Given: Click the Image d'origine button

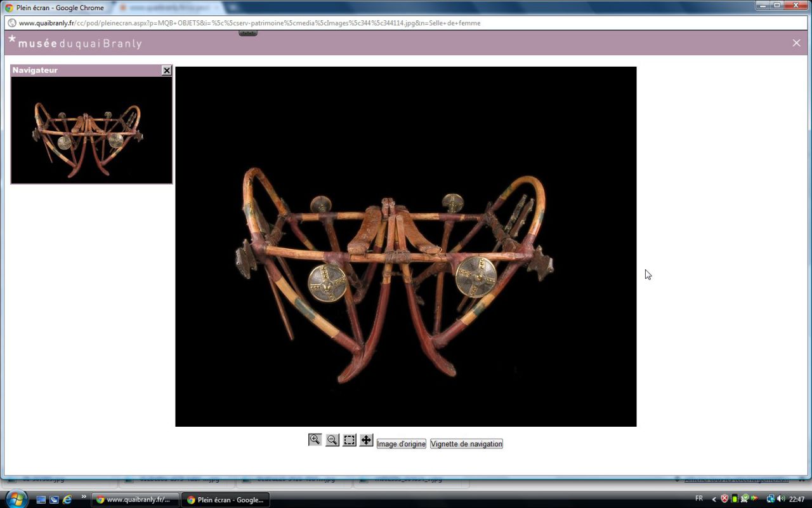Looking at the screenshot, I should (401, 444).
